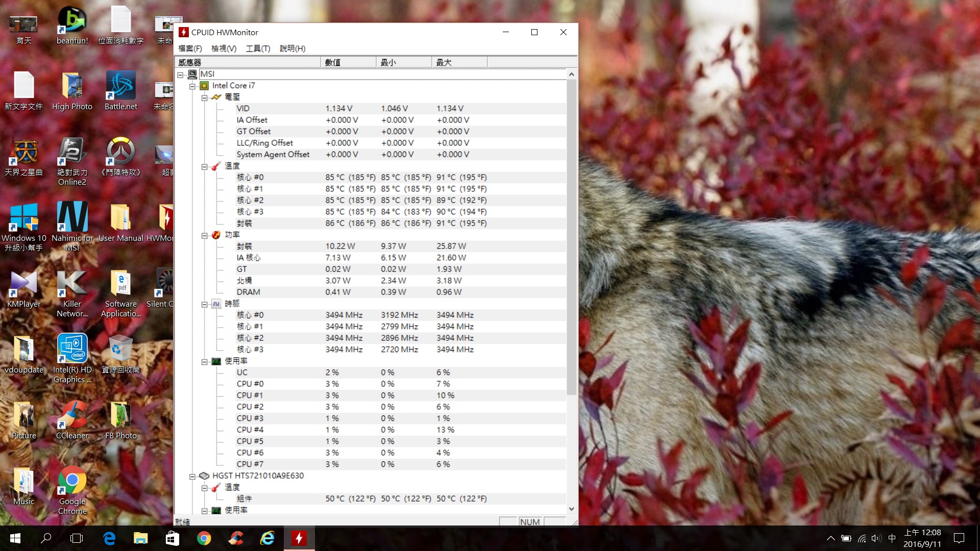Image resolution: width=980 pixels, height=551 pixels.
Task: Collapse the Core i7 使用率 section
Action: point(204,362)
